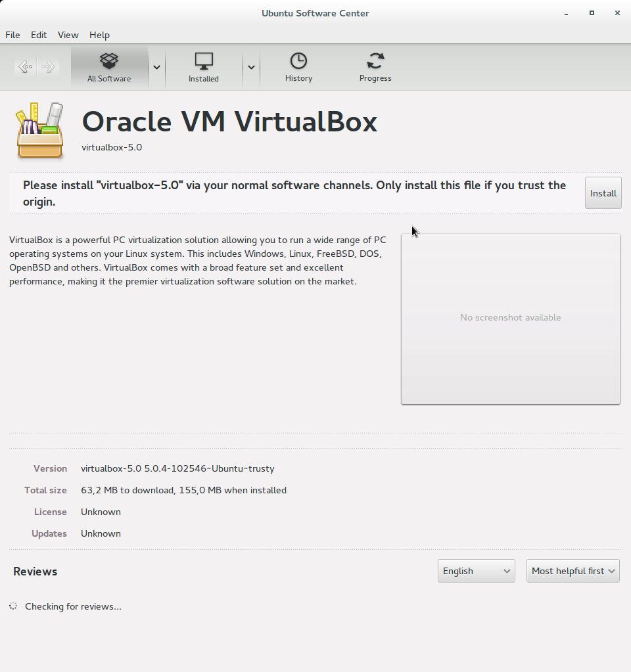Open the All Software section
The image size is (631, 672).
tap(109, 67)
